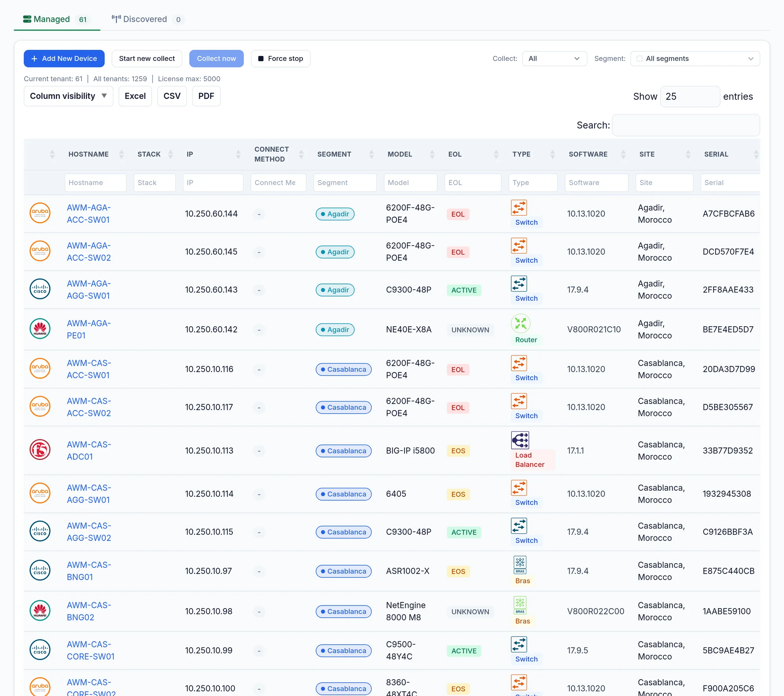
Task: Click the Cisco logo for AWM-CAS-CORE-SW01
Action: tap(40, 650)
